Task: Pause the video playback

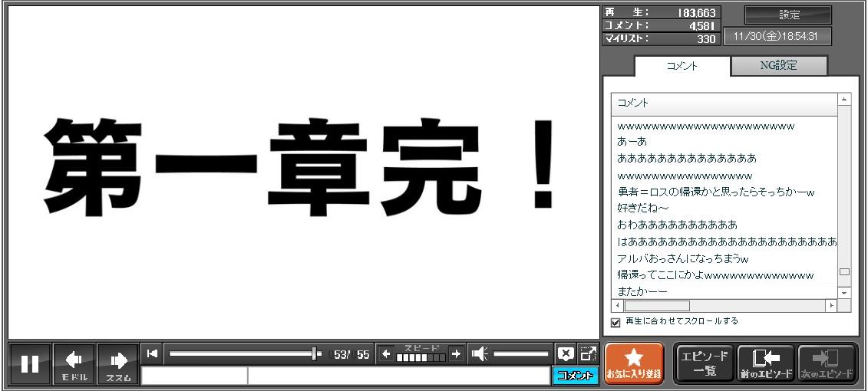Action: coord(30,364)
